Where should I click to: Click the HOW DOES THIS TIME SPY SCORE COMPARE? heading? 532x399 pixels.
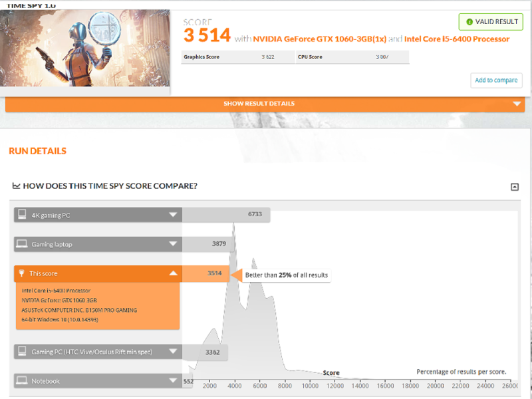(x=110, y=186)
